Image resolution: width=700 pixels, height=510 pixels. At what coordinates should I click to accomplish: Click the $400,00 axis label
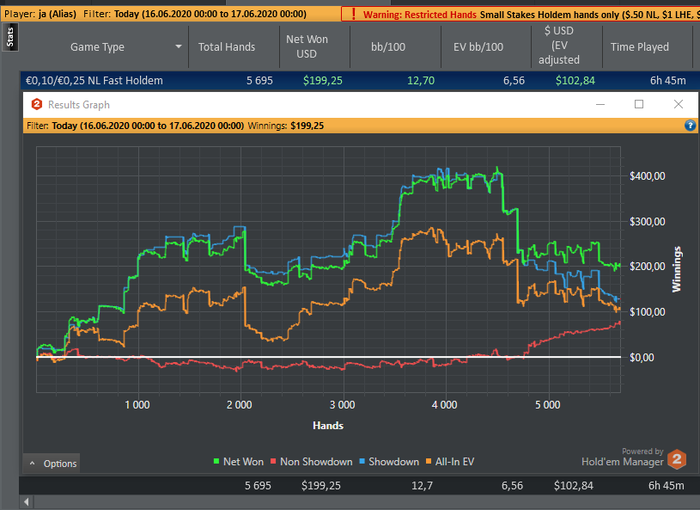pyautogui.click(x=647, y=176)
